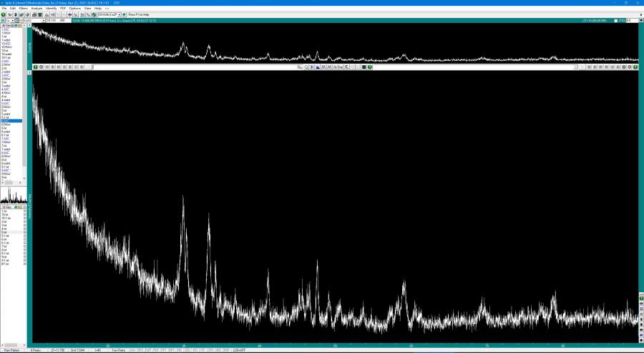Select 3.ASC in the file list
Screen dimensions: 644x353
click(5, 75)
